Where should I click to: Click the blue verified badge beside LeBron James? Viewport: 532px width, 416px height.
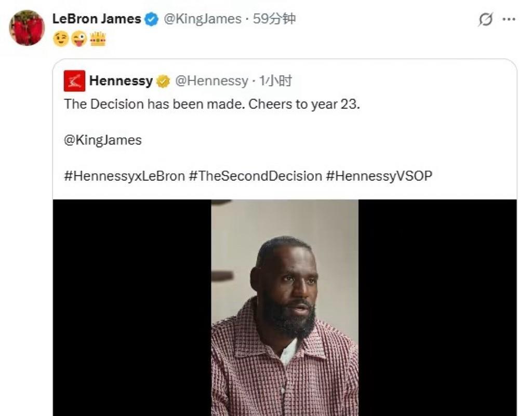point(152,19)
